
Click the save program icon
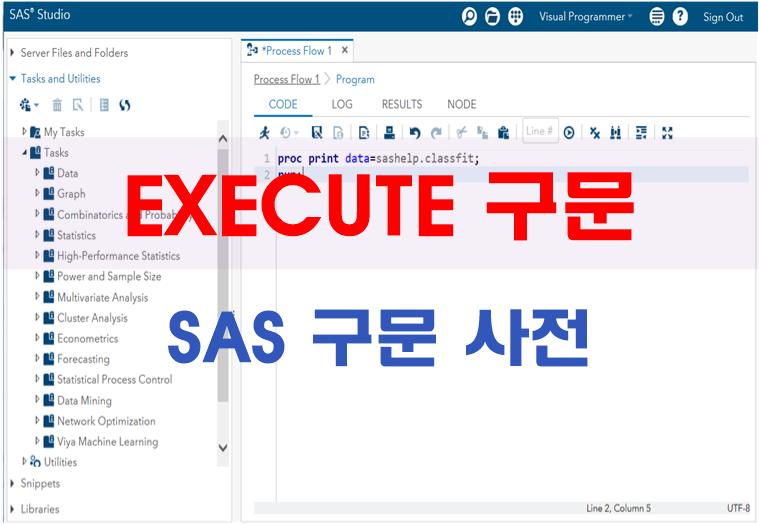tap(317, 132)
